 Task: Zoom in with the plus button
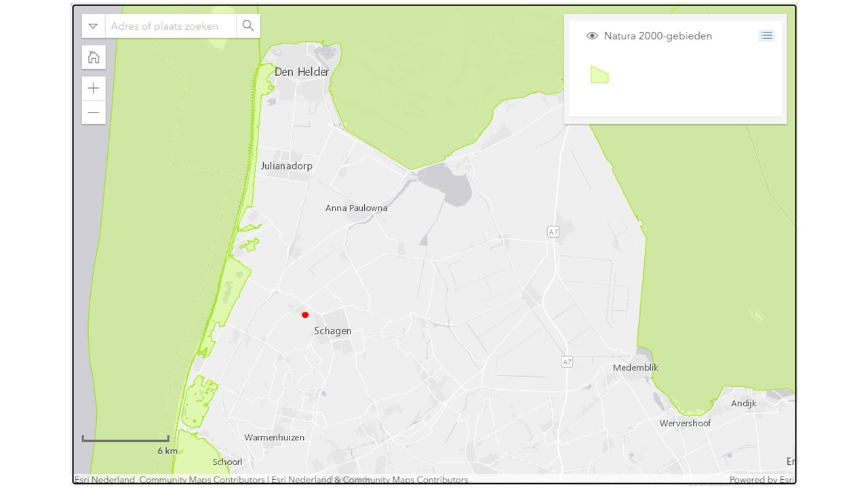[x=94, y=88]
